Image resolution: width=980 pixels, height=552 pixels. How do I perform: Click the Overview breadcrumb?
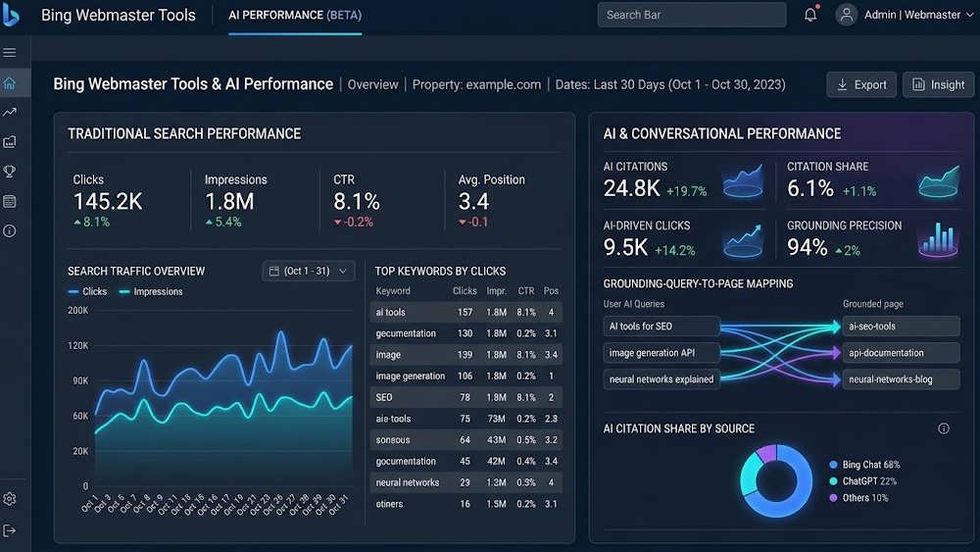(x=372, y=84)
